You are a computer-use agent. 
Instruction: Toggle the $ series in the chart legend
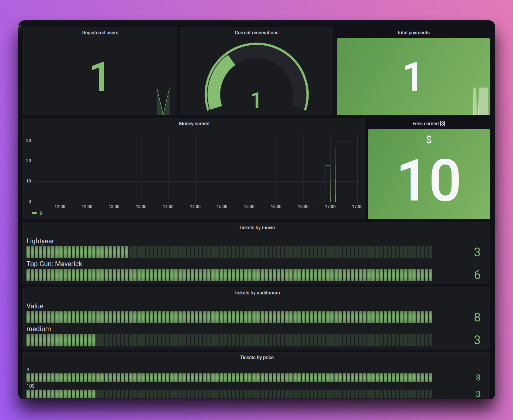click(x=40, y=213)
